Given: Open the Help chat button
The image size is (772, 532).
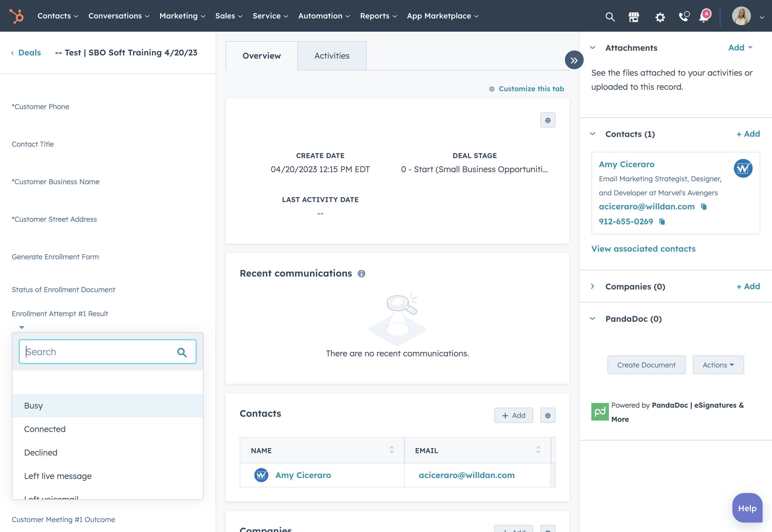Looking at the screenshot, I should tap(747, 508).
